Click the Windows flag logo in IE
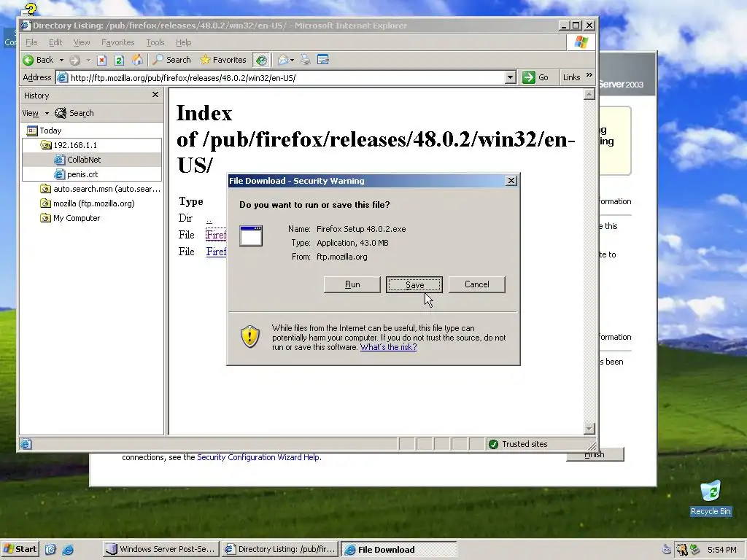The height and width of the screenshot is (560, 747). (x=581, y=42)
